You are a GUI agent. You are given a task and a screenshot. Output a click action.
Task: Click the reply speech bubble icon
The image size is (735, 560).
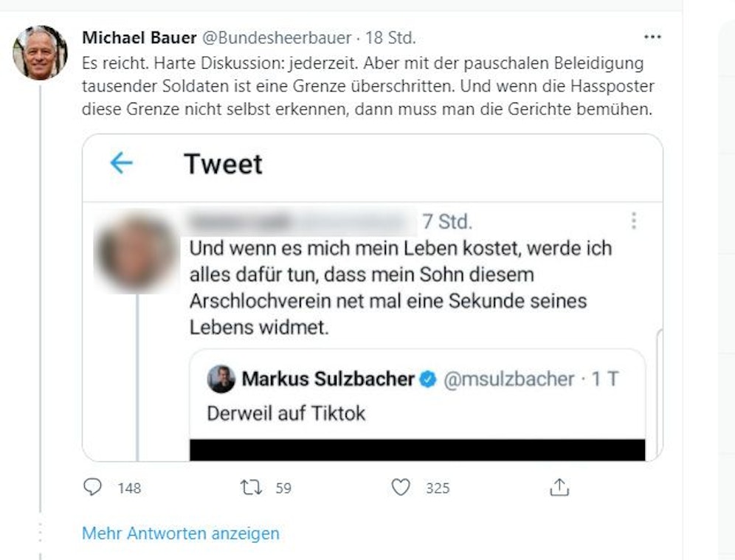[x=92, y=488]
